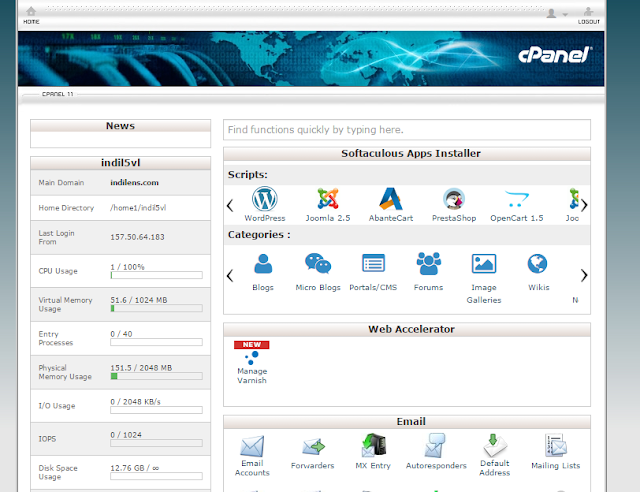Click the CPANEL 11 breadcrumb label
Viewport: 640px width, 492px height.
[57, 94]
